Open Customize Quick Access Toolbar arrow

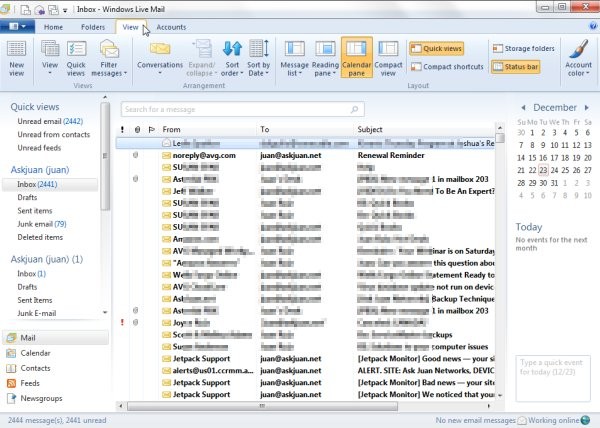point(65,10)
